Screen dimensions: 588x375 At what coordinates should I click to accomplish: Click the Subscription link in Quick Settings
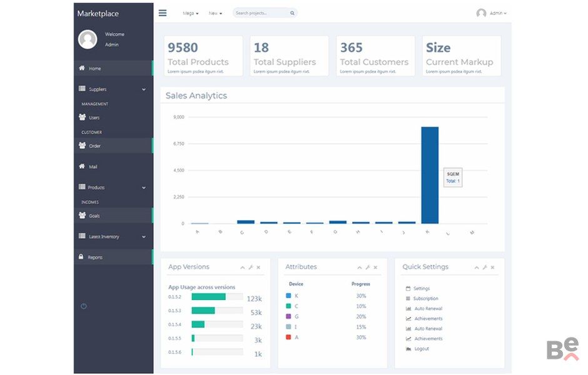coord(425,299)
